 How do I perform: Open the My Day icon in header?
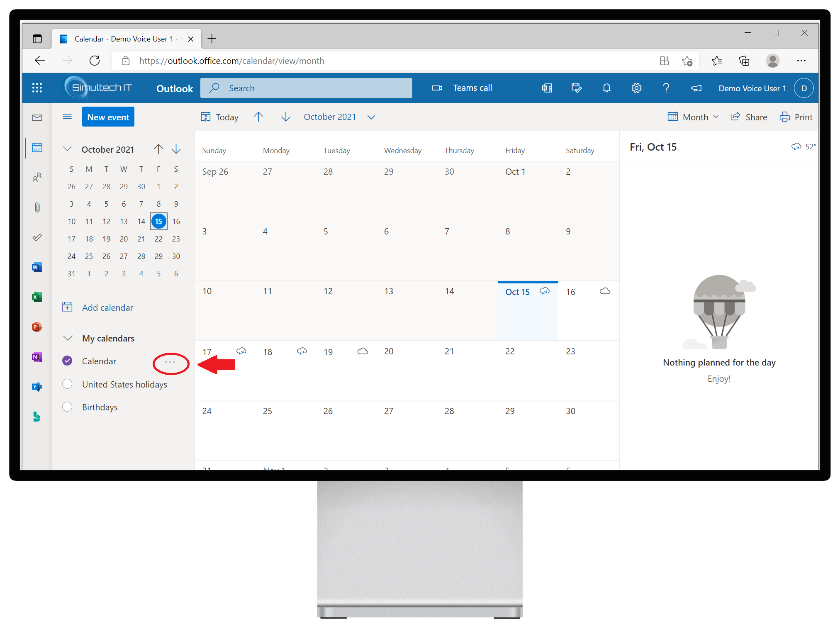point(577,88)
